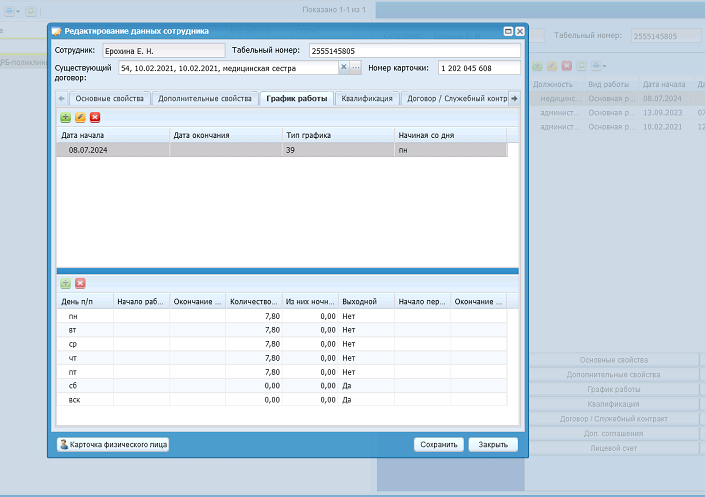Click the refresh icon in the background toolbar

coord(581,66)
